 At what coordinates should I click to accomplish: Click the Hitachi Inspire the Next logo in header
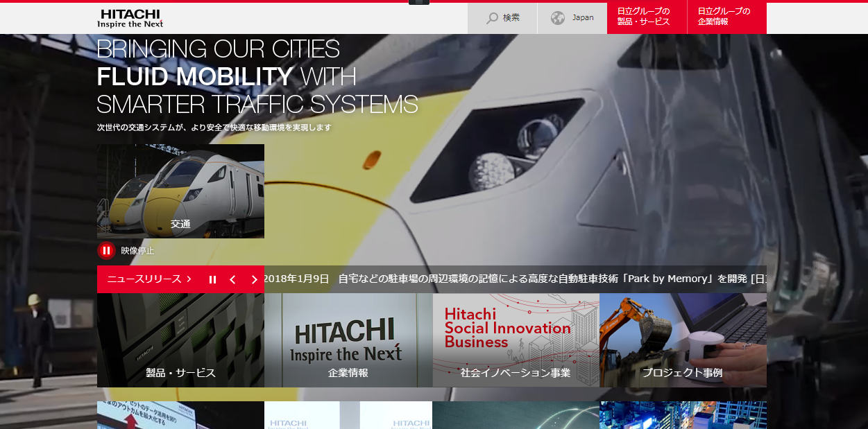point(130,19)
